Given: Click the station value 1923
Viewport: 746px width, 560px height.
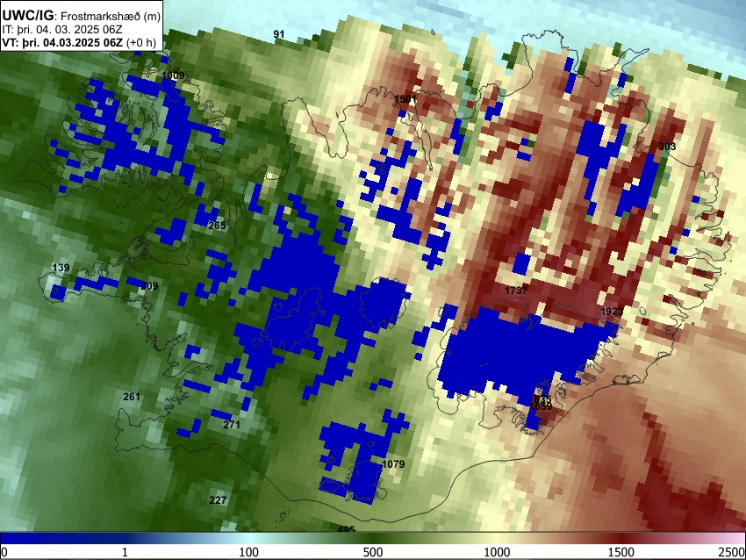Looking at the screenshot, I should [612, 312].
